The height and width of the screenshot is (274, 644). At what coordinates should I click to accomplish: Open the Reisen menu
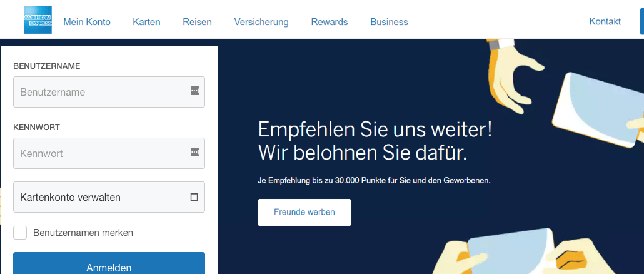tap(197, 22)
